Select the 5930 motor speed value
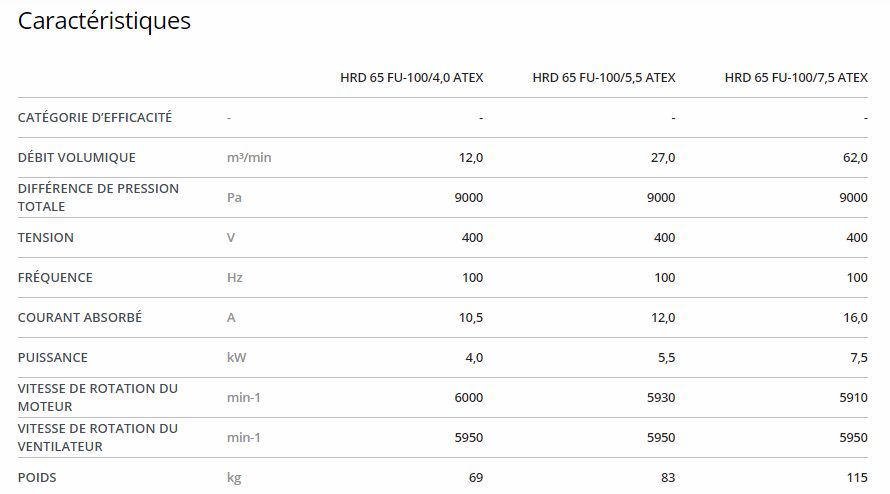 coord(661,397)
